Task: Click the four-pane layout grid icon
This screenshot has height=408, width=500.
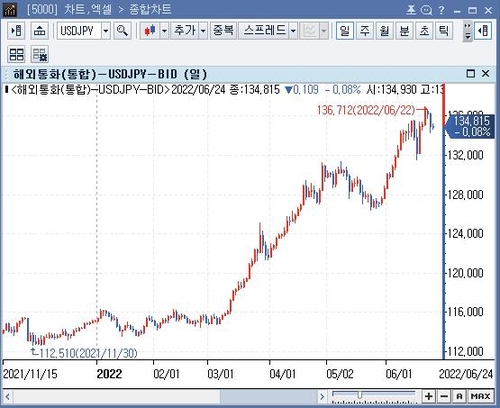Action: click(16, 54)
